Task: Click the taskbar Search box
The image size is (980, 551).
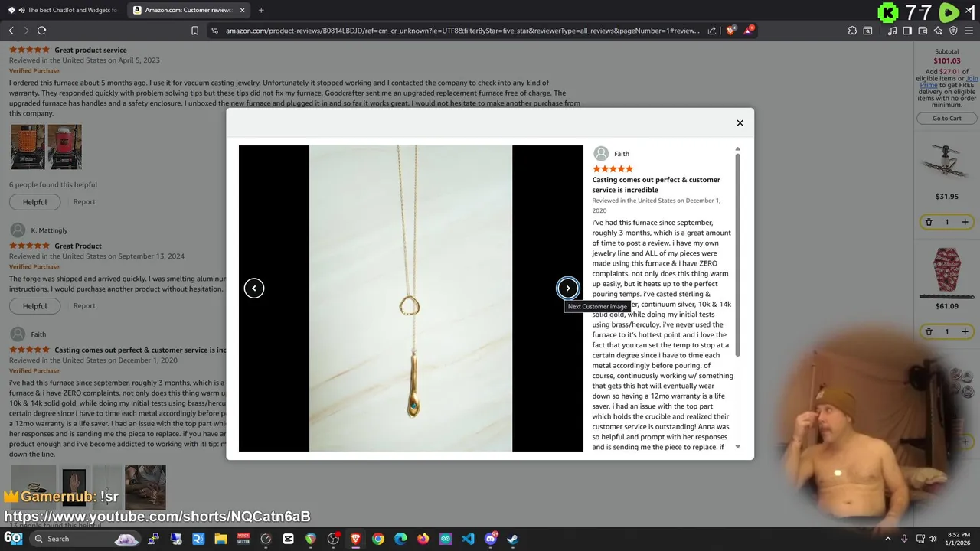Action: (84, 539)
